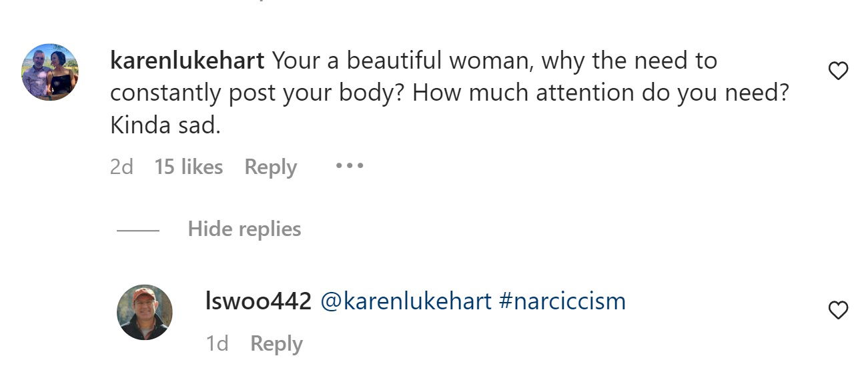Screen dimensions: 868x366
Task: Click the "How much attention do you need?" sentence
Action: [x=600, y=93]
